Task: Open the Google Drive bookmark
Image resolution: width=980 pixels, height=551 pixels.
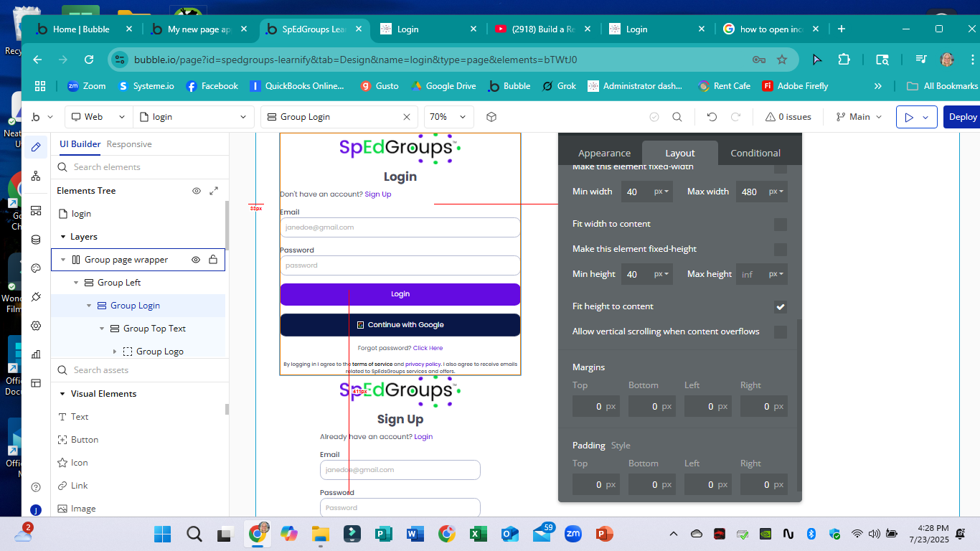Action: 443,86
